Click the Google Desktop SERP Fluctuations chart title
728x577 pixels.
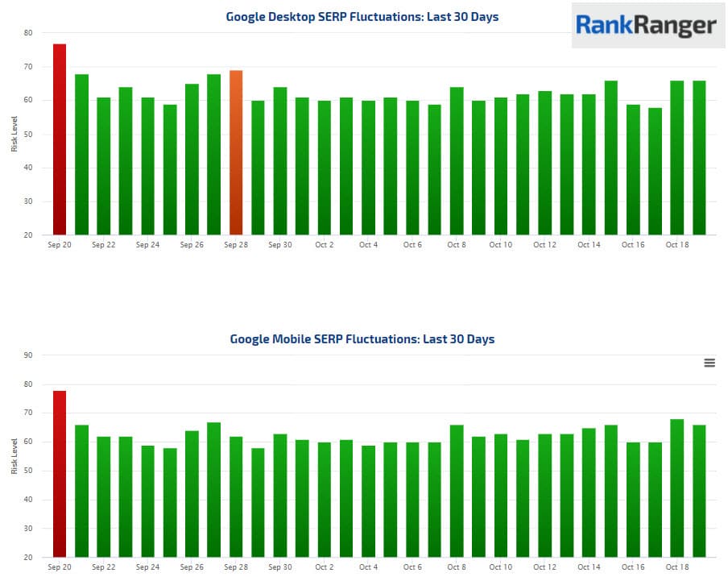(362, 17)
